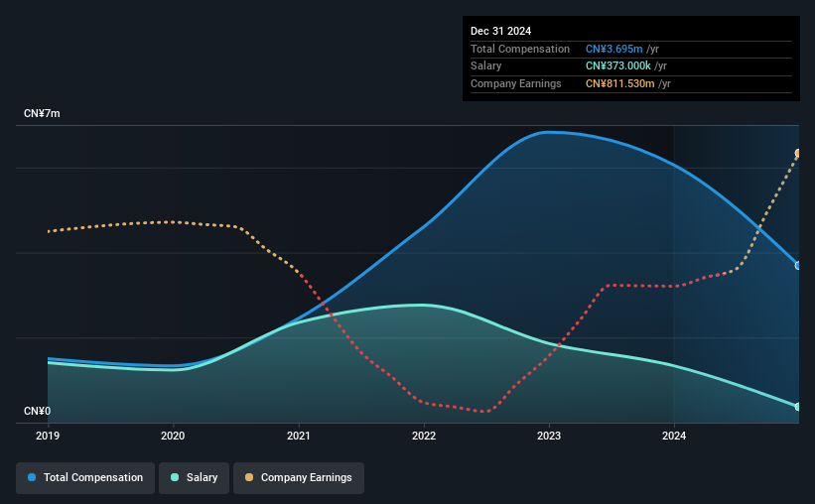The height and width of the screenshot is (504, 815).
Task: Select the 2023 x-axis label
Action: point(549,436)
